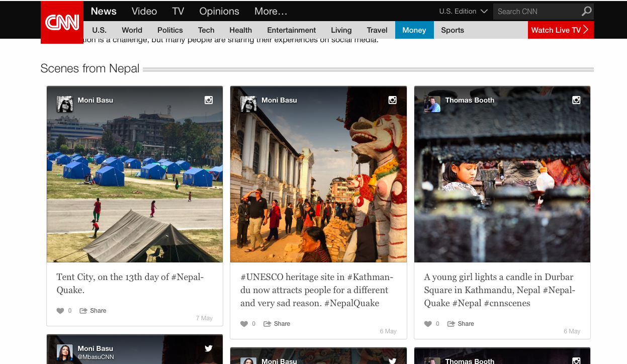This screenshot has height=364, width=627.
Task: Go to the Video section
Action: coord(144,11)
